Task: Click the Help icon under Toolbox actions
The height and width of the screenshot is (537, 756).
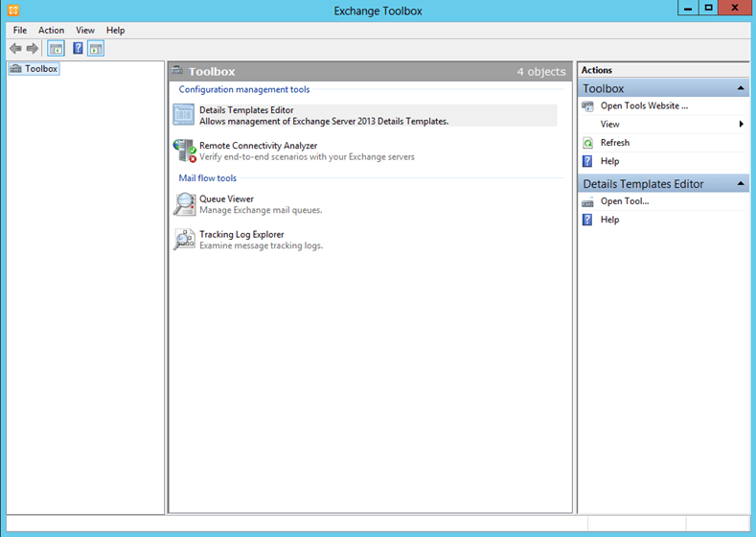Action: [x=587, y=161]
